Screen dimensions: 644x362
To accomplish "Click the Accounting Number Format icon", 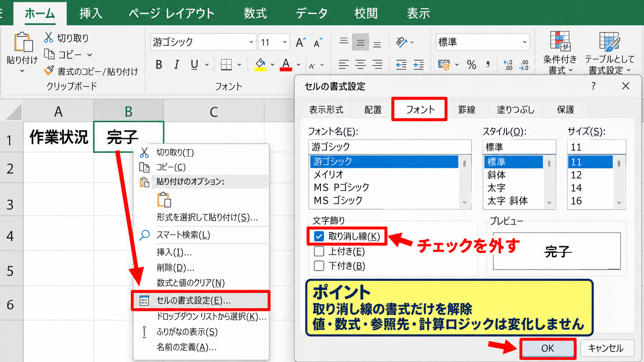I will [x=444, y=65].
